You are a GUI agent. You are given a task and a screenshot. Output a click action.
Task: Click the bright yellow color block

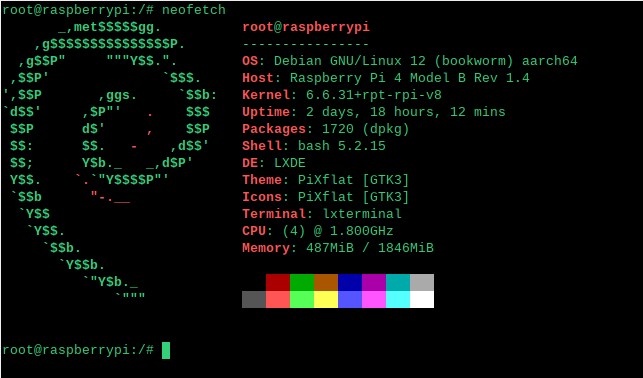pyautogui.click(x=326, y=299)
